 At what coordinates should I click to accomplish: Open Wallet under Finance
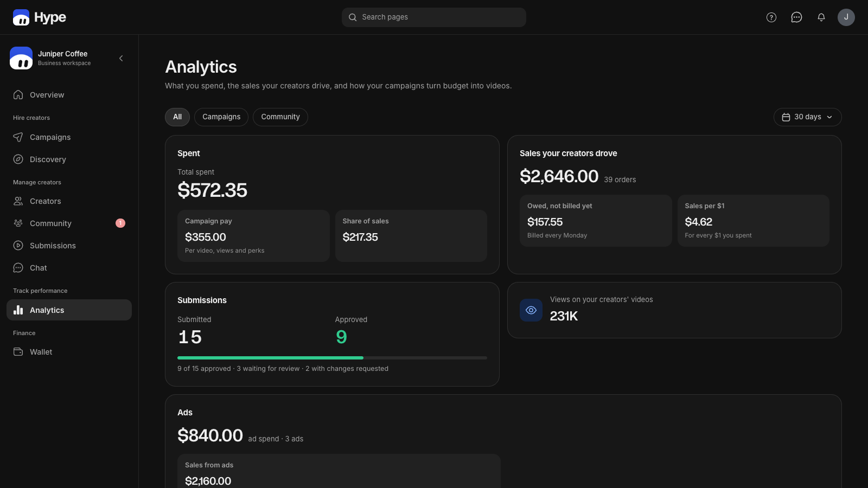pyautogui.click(x=69, y=352)
